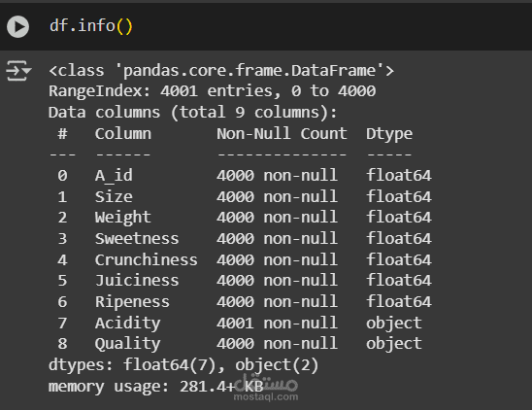
Task: Click the pandas DataFrame class line
Action: 221,71
